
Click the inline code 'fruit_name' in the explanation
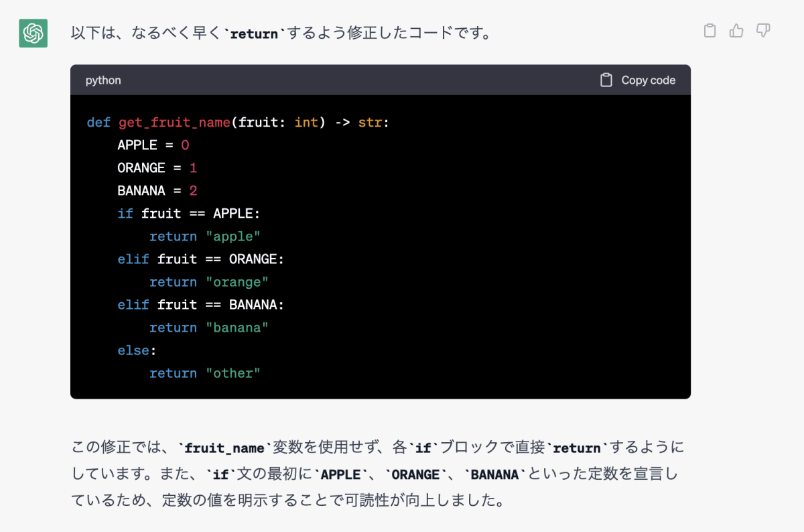[x=225, y=448]
